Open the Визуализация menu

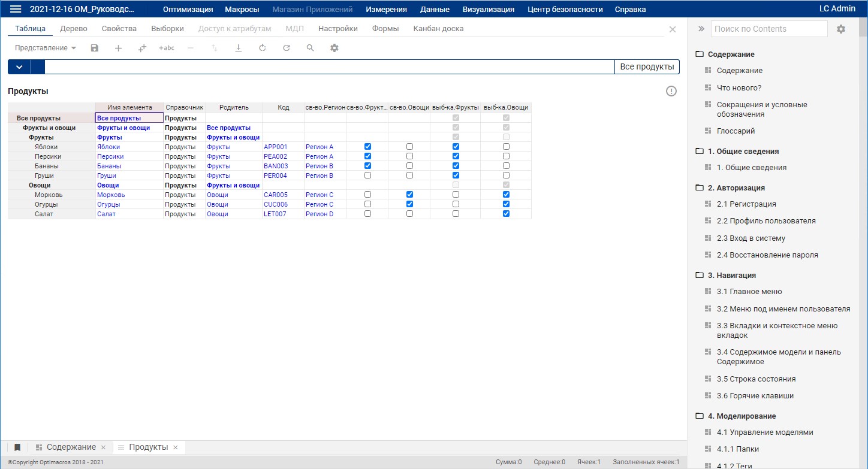tap(489, 10)
